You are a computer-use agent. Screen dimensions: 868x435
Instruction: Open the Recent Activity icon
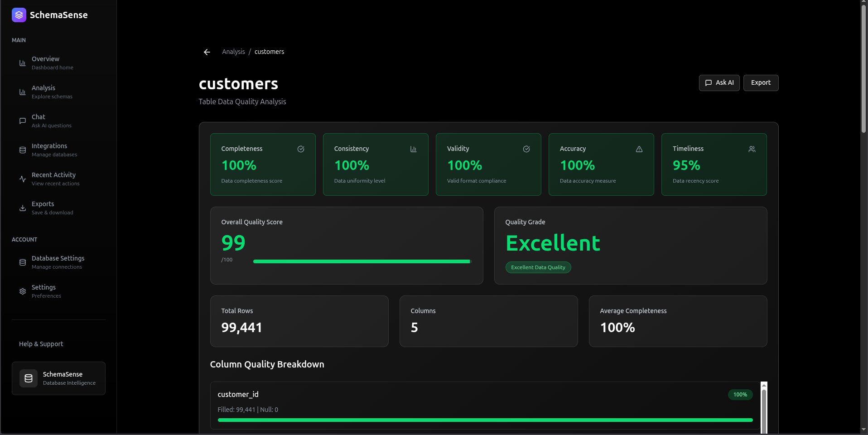click(x=22, y=179)
